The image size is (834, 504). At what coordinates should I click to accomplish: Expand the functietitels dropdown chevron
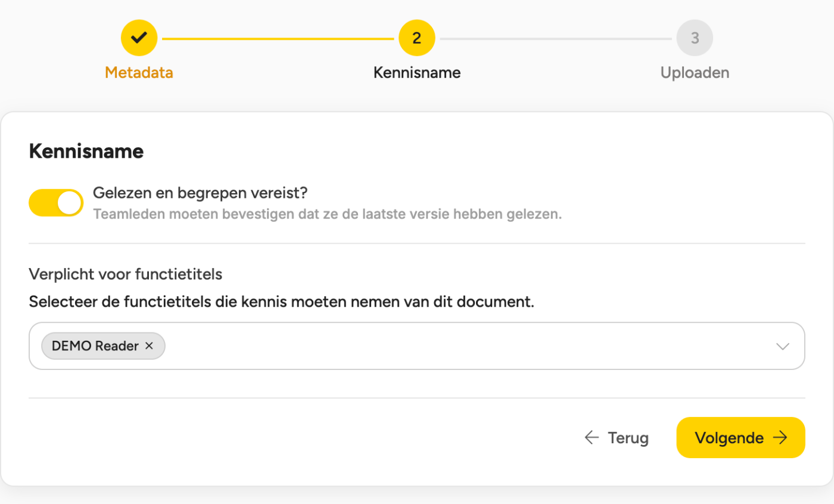point(783,347)
